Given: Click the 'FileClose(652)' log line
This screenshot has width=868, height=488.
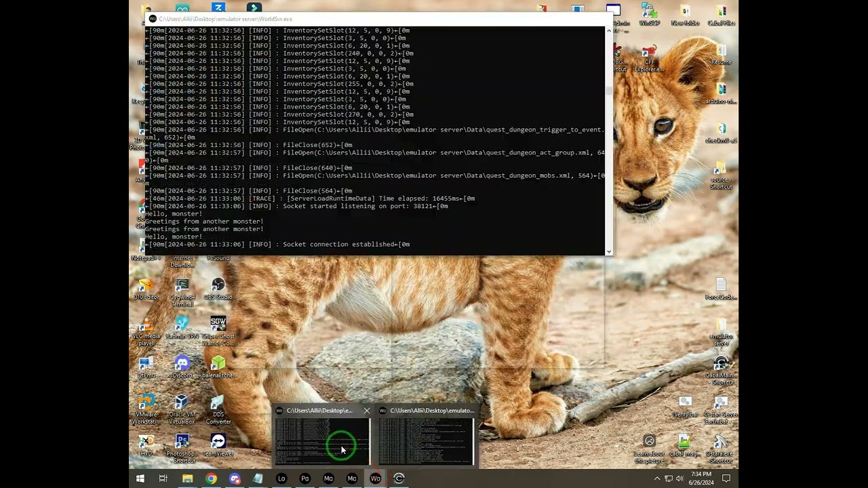Looking at the screenshot, I should coord(249,145).
